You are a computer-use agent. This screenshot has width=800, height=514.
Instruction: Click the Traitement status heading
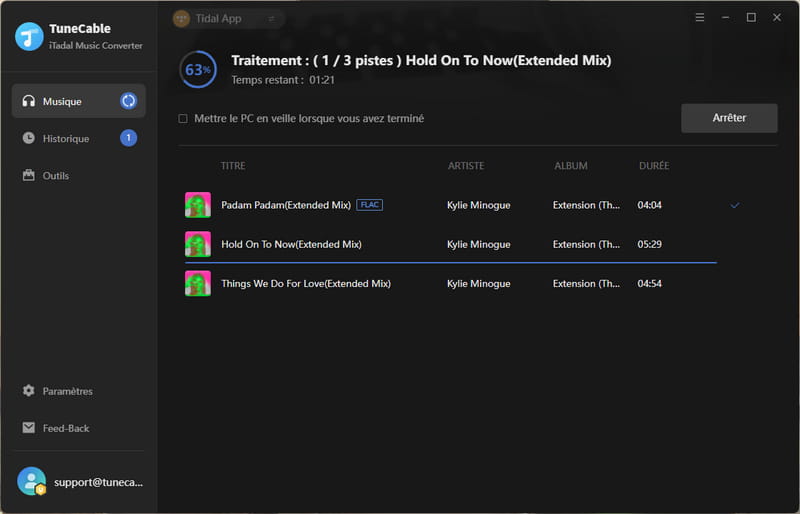(421, 61)
